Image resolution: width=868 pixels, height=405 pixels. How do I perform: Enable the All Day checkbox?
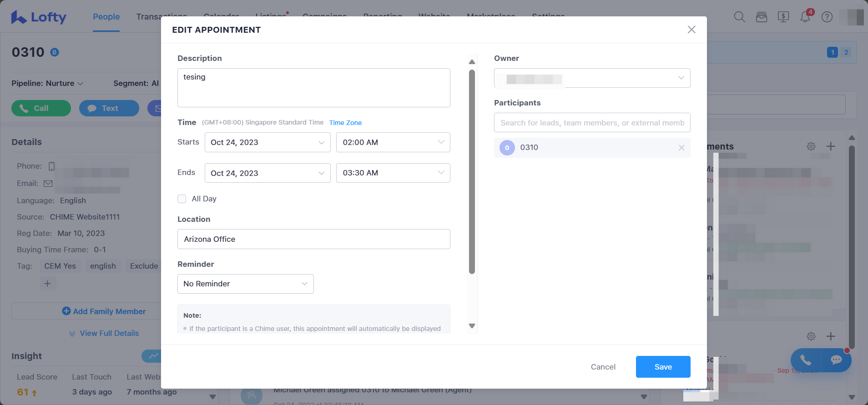click(182, 199)
